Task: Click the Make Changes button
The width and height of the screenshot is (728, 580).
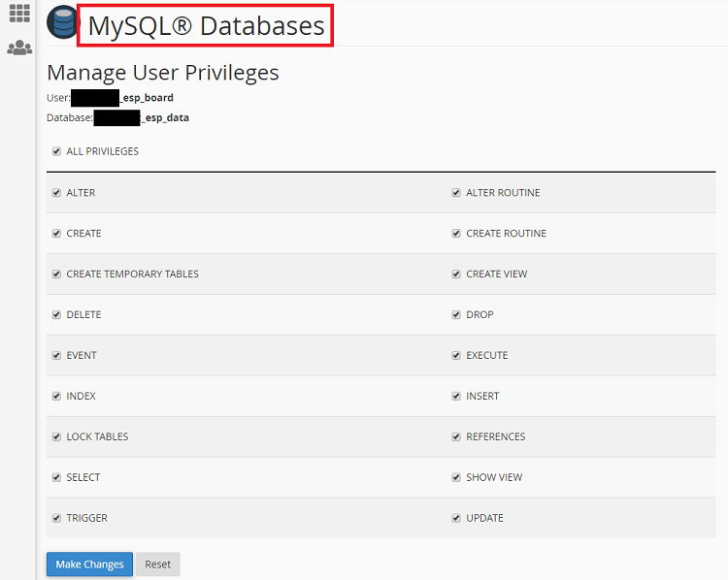Action: click(x=89, y=564)
